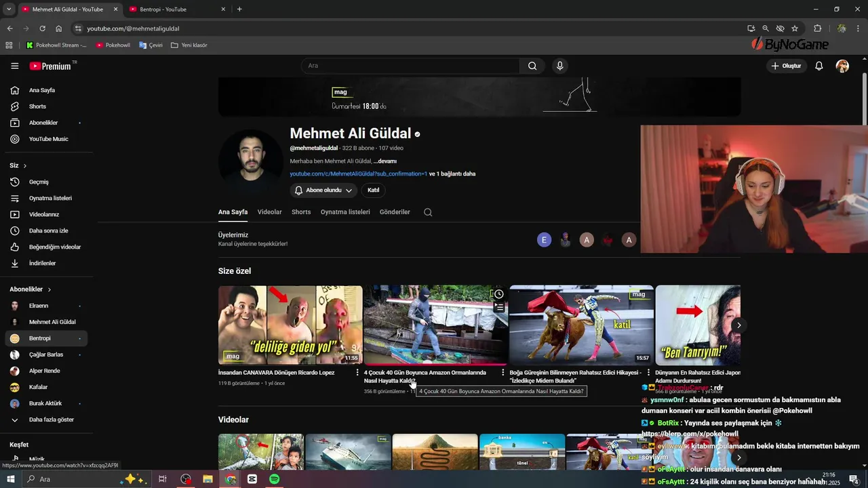Select the Ana Sayfa channel tab
The width and height of the screenshot is (868, 488).
[x=233, y=212]
